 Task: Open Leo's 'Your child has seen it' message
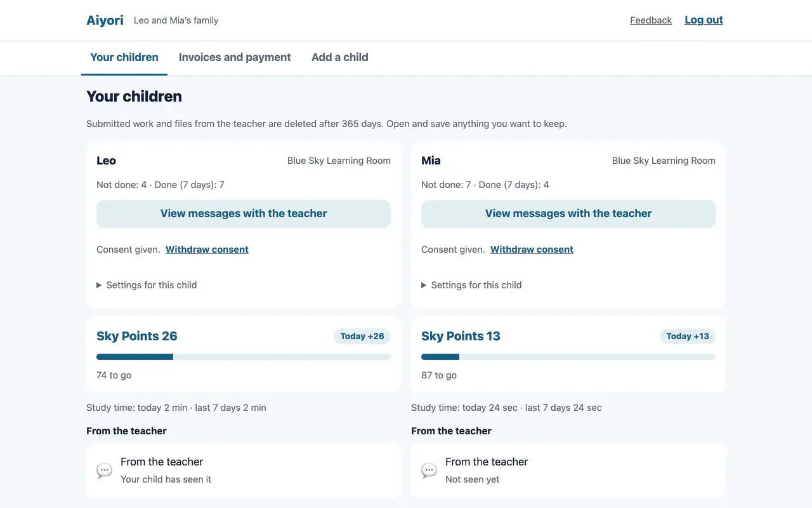(244, 471)
